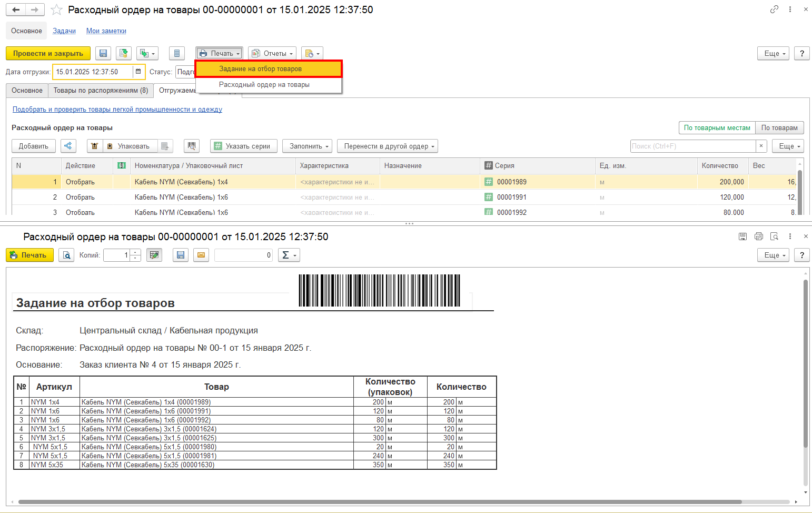This screenshot has width=812, height=513.
Task: Click the save document diskette icon
Action: click(x=103, y=53)
